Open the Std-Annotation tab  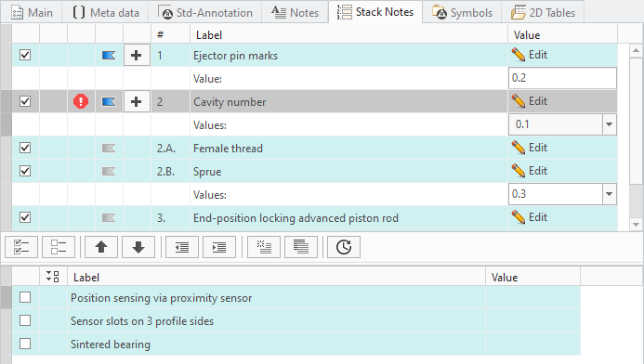pos(205,13)
